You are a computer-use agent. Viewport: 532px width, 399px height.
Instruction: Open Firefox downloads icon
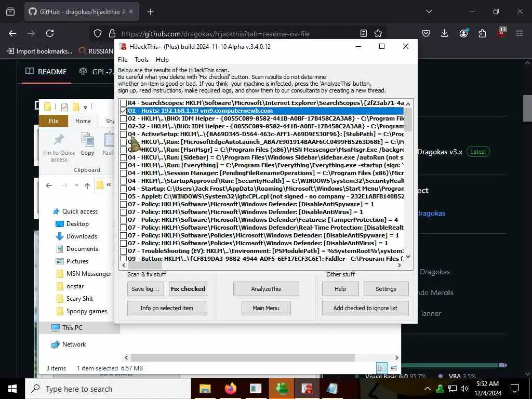pos(445,33)
